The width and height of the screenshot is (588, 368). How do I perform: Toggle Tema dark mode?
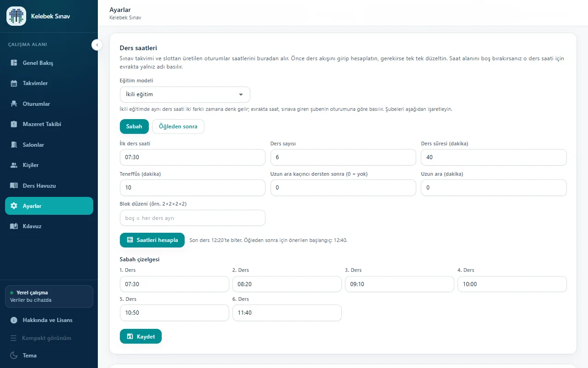pyautogui.click(x=49, y=356)
